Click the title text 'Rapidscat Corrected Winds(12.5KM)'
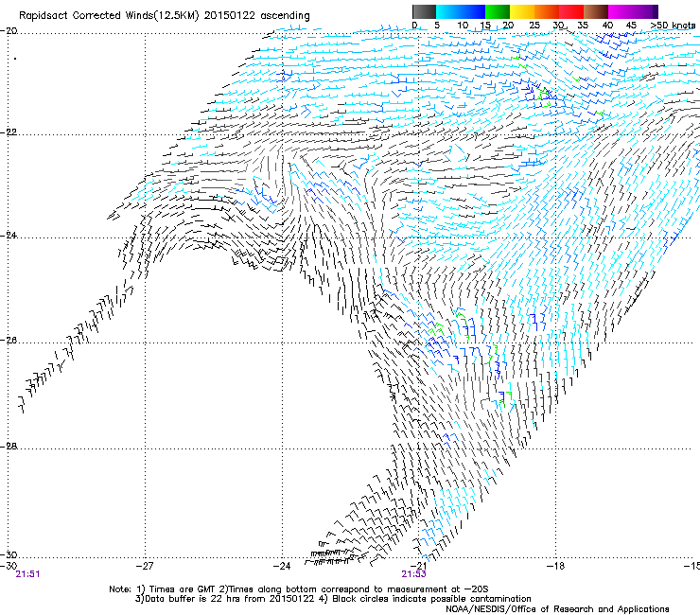The width and height of the screenshot is (700, 615). tap(109, 16)
